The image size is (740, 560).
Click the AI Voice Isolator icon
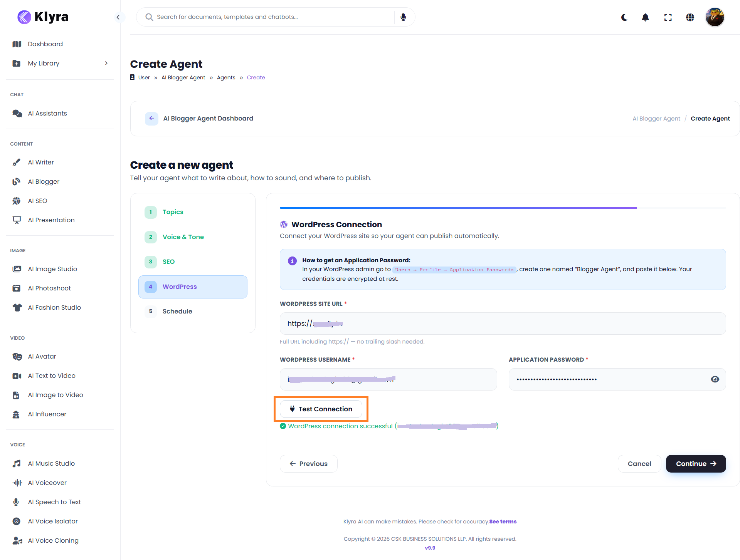point(17,521)
